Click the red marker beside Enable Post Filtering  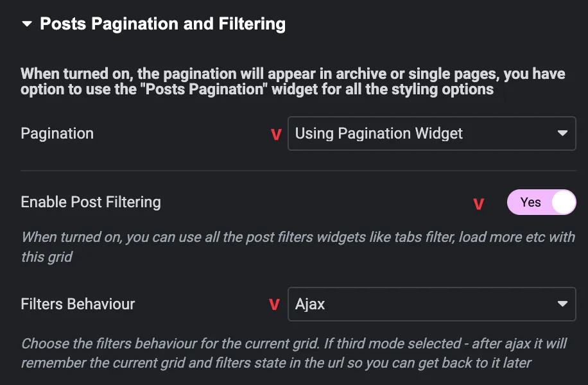coord(478,203)
